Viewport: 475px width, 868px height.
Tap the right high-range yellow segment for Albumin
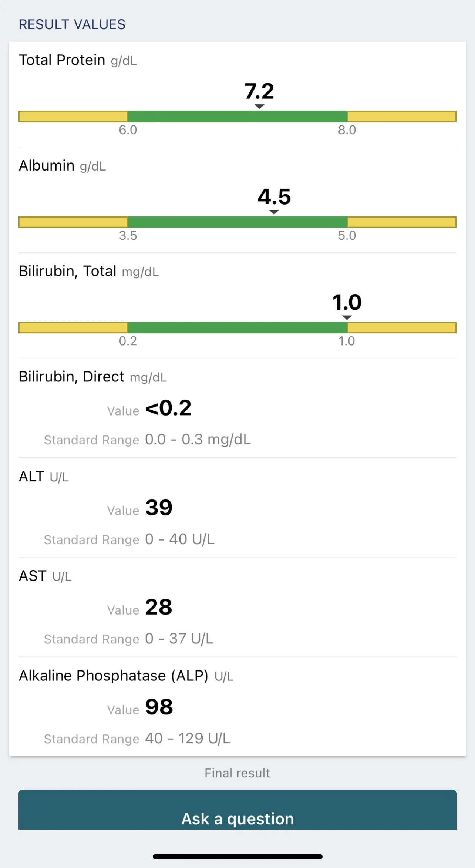[x=402, y=222]
